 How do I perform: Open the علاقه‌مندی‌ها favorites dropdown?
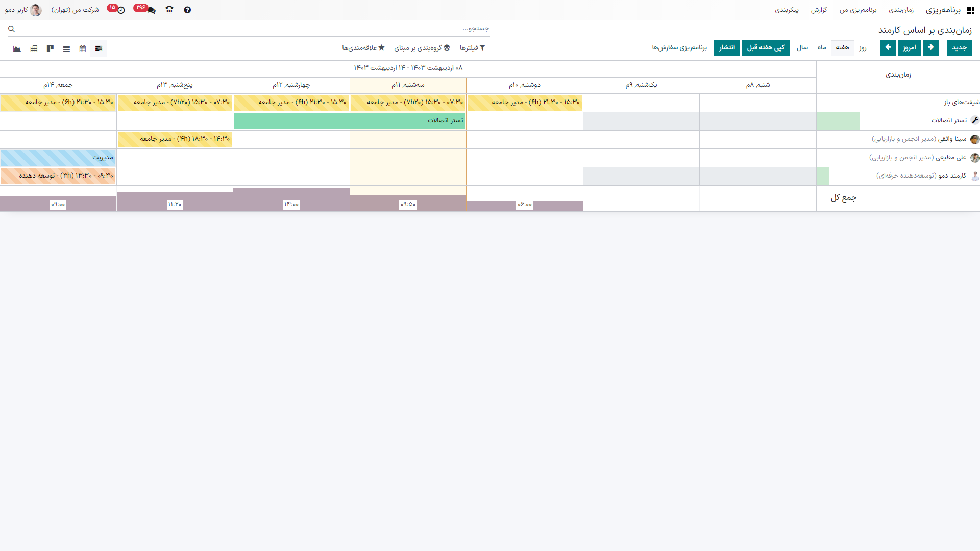point(363,48)
